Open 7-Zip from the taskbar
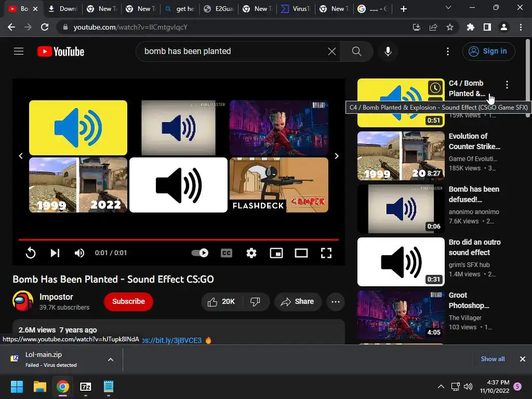Image resolution: width=532 pixels, height=399 pixels. (86, 387)
